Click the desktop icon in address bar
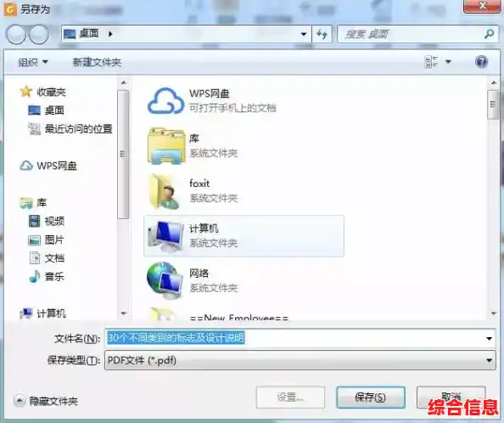The width and height of the screenshot is (504, 423). coord(70,33)
